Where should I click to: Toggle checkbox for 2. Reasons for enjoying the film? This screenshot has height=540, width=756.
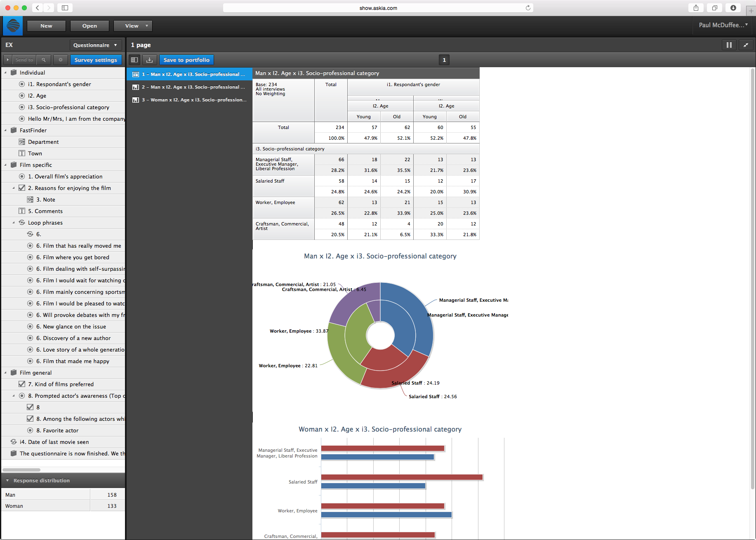click(x=22, y=188)
